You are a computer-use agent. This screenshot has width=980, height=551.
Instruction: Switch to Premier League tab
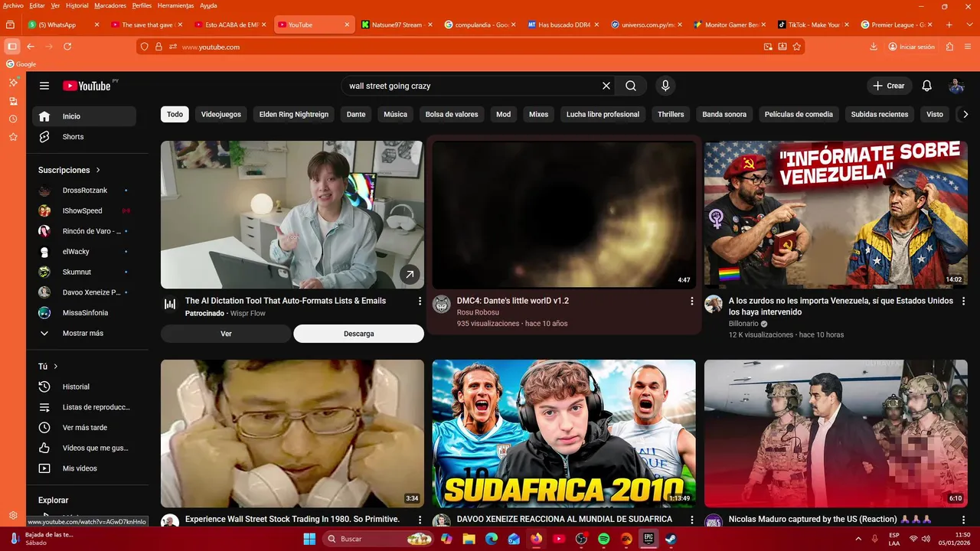pos(897,24)
